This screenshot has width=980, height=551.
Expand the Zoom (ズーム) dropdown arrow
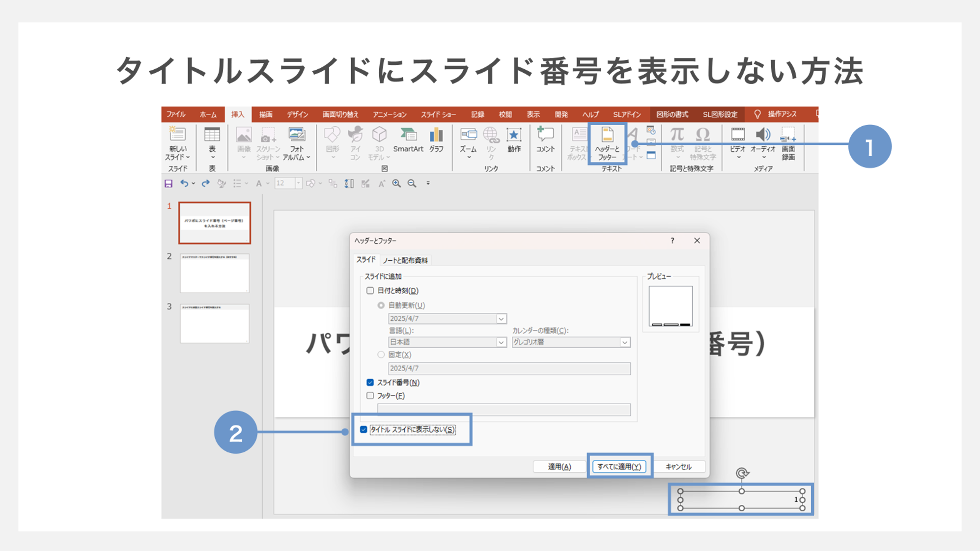coord(469,158)
